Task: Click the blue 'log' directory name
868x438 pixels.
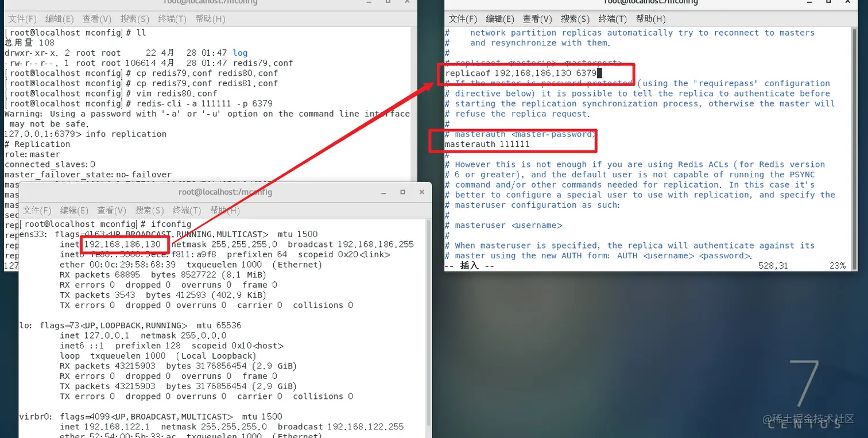Action: 240,53
